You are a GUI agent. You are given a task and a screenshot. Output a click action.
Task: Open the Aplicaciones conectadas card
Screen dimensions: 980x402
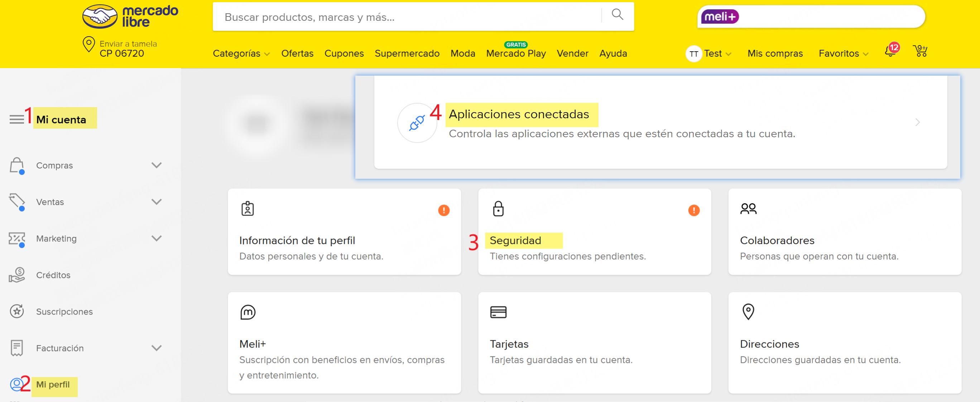pos(660,122)
